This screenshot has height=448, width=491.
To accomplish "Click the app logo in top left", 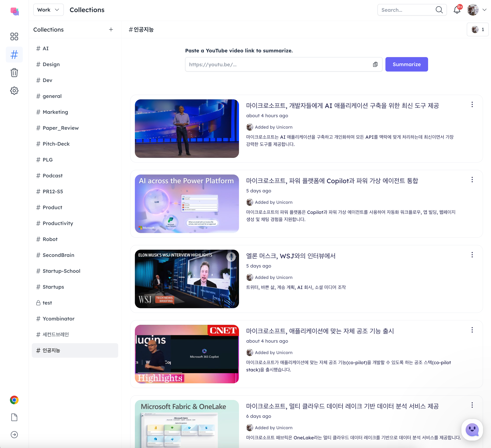I will click(15, 11).
